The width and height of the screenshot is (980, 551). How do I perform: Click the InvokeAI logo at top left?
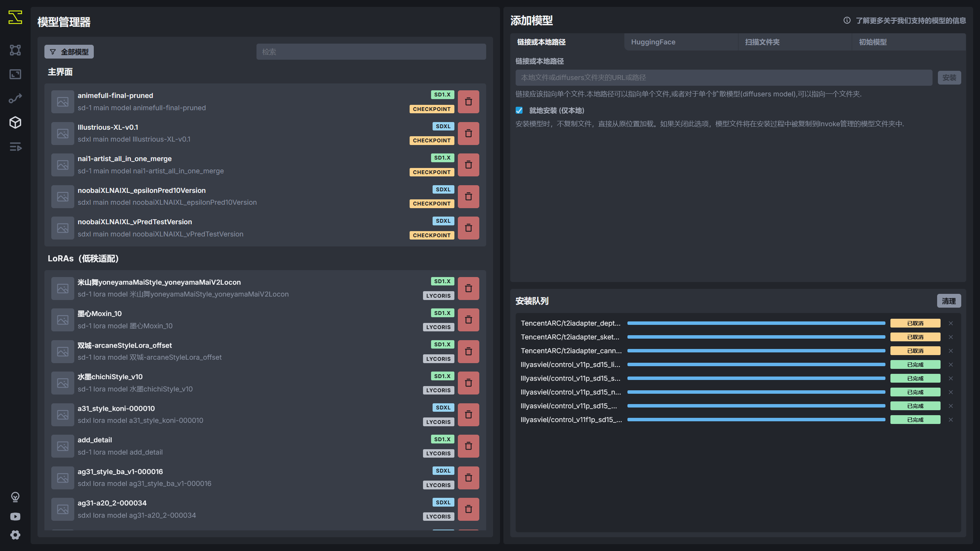(x=15, y=17)
